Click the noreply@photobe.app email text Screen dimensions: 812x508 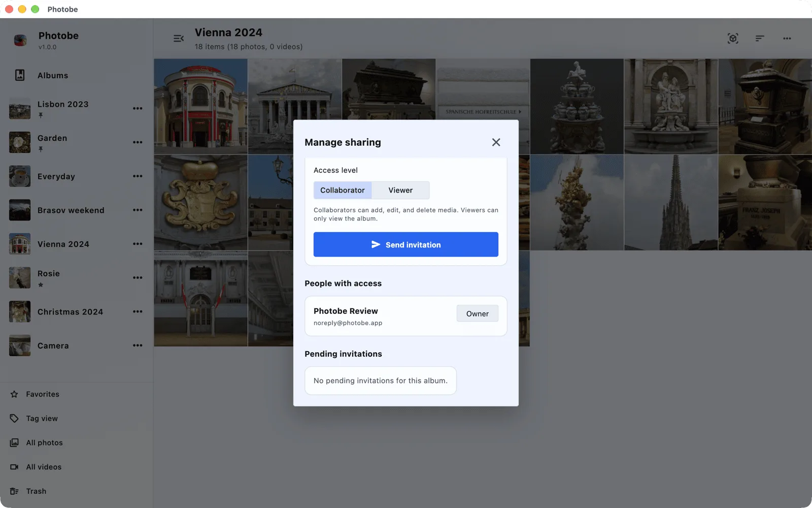click(348, 323)
